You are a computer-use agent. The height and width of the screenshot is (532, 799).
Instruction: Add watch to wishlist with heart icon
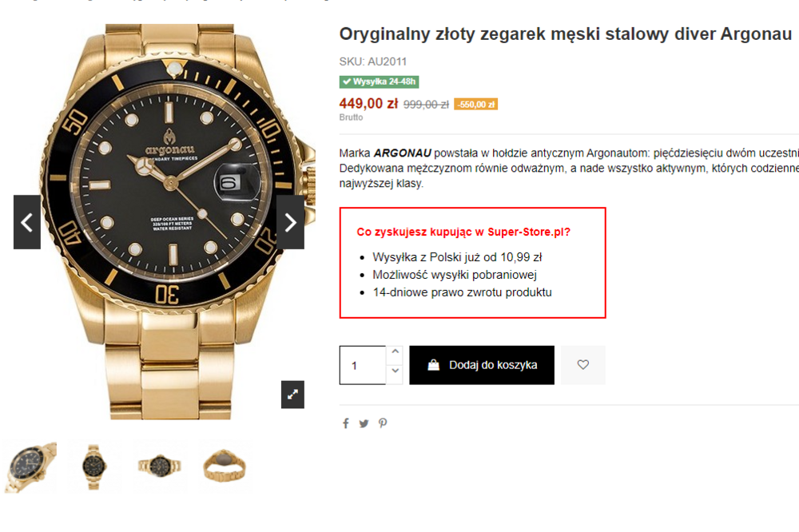pyautogui.click(x=583, y=365)
